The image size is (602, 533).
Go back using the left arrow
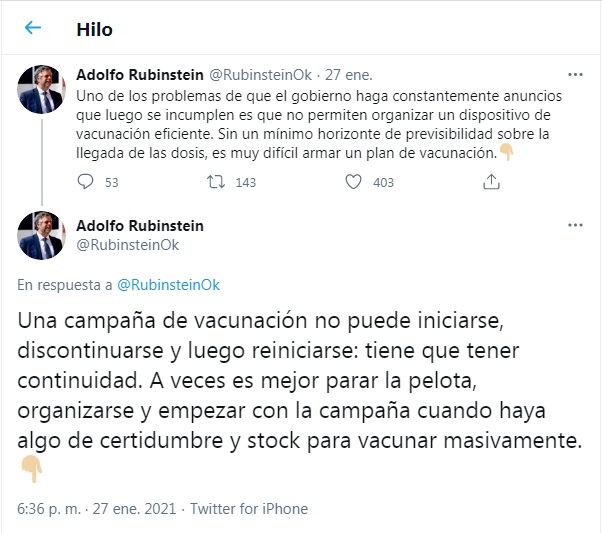pyautogui.click(x=33, y=29)
